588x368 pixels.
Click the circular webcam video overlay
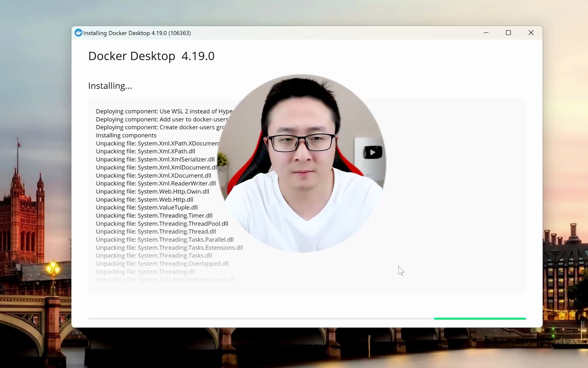pos(302,164)
